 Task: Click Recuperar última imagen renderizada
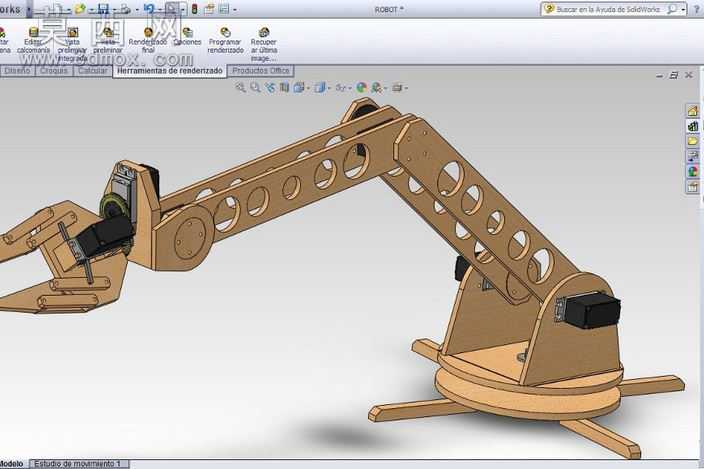264,44
